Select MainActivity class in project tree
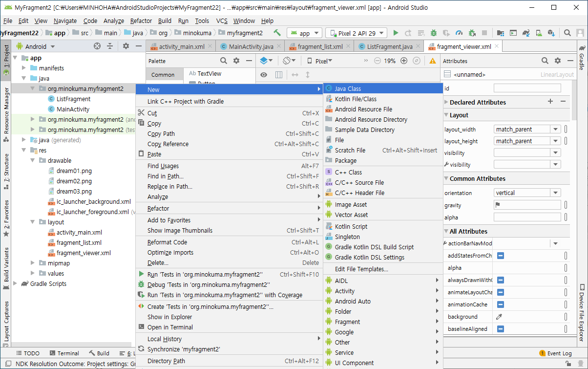Screen dimensions: 588x369 [73, 109]
